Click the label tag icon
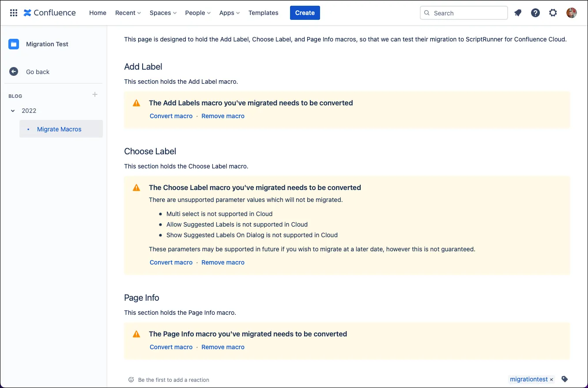This screenshot has height=388, width=588. tap(565, 379)
